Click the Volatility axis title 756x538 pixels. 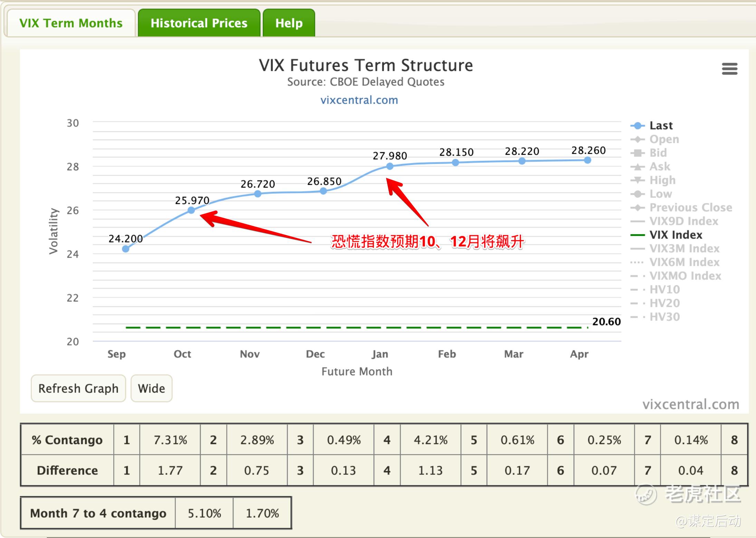coord(53,231)
